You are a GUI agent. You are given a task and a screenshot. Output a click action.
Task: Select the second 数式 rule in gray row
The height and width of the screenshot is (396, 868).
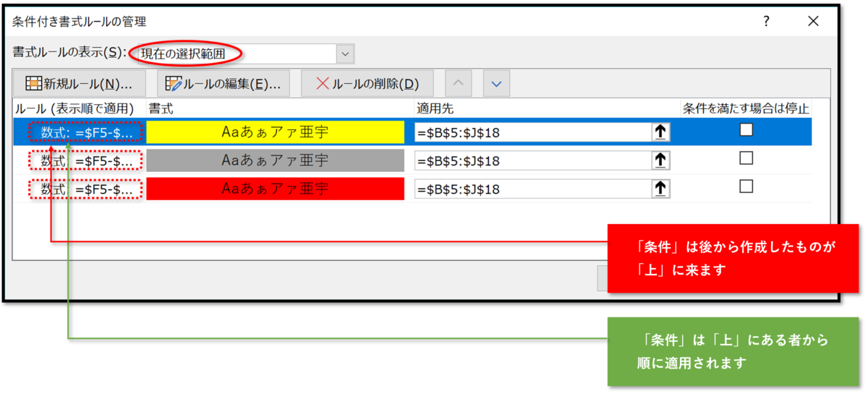click(87, 160)
